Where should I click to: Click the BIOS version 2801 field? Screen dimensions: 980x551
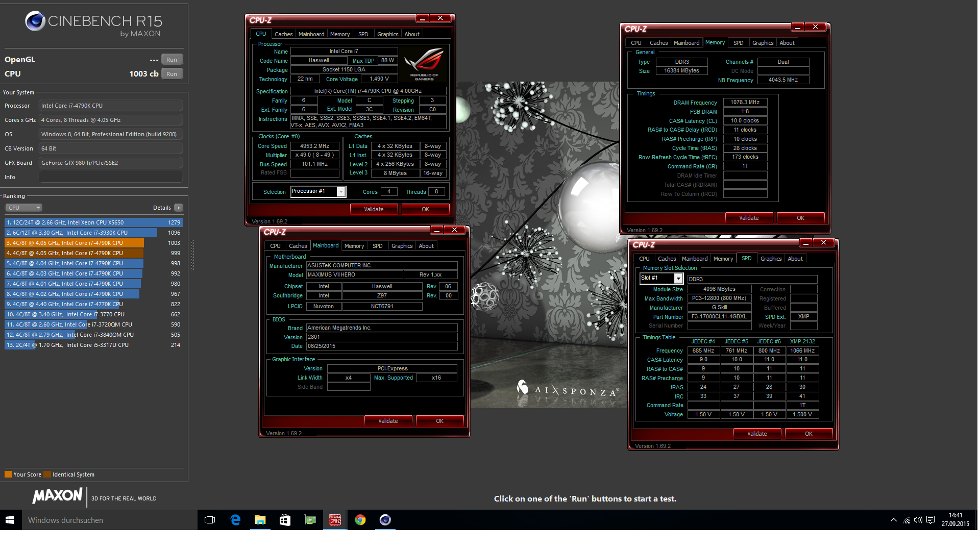pyautogui.click(x=382, y=337)
